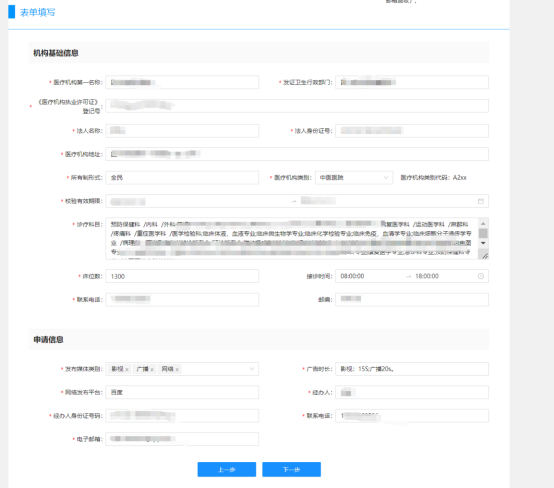
Task: Click the resize handle of departments textarea
Action: point(485,256)
